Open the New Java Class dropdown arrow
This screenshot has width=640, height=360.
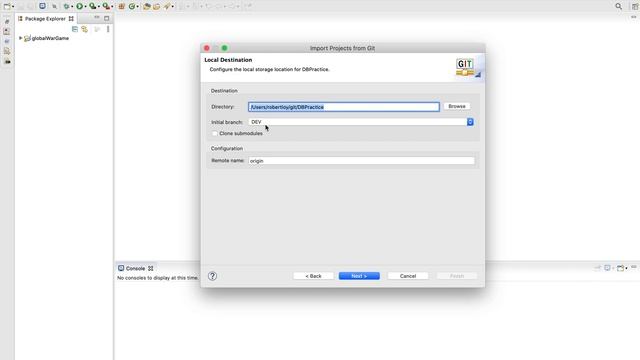click(x=138, y=7)
